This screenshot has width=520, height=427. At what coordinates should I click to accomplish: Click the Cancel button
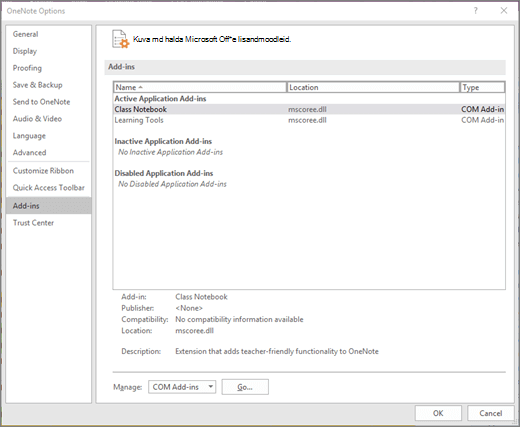coord(491,413)
